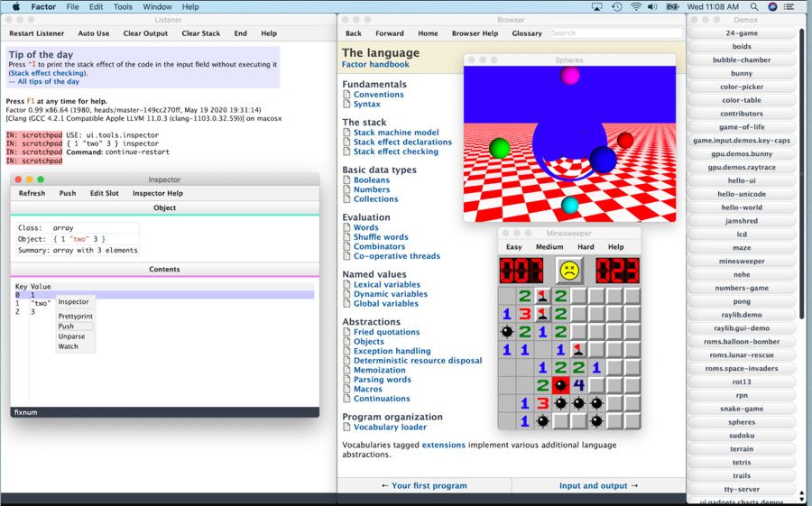The height and width of the screenshot is (506, 812).
Task: Launch the game-of-life demo
Action: [742, 127]
